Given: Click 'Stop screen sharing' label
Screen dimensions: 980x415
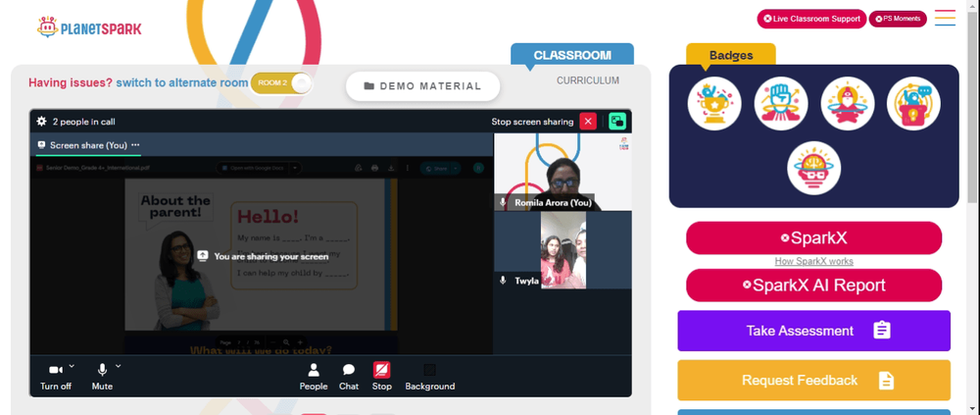Looking at the screenshot, I should (532, 122).
